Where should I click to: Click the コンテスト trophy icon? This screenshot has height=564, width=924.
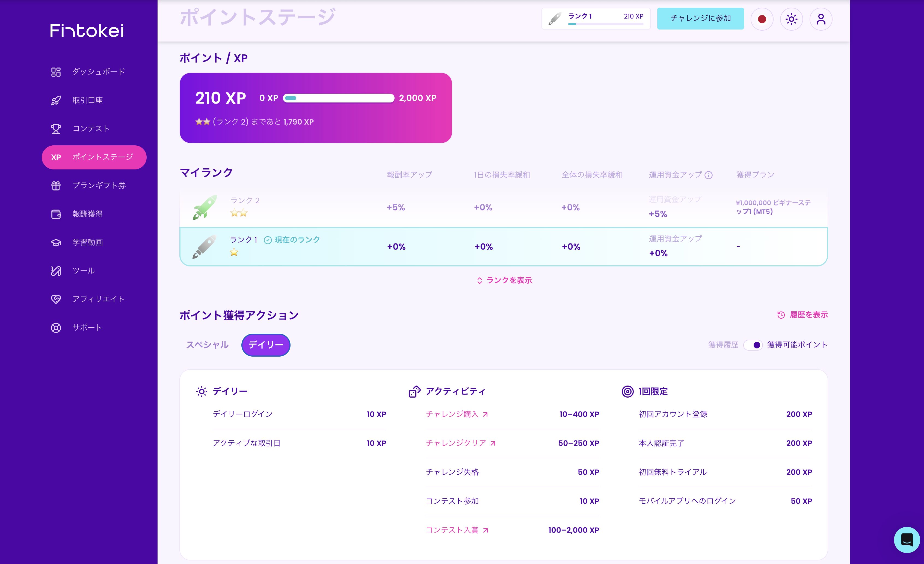pyautogui.click(x=56, y=129)
